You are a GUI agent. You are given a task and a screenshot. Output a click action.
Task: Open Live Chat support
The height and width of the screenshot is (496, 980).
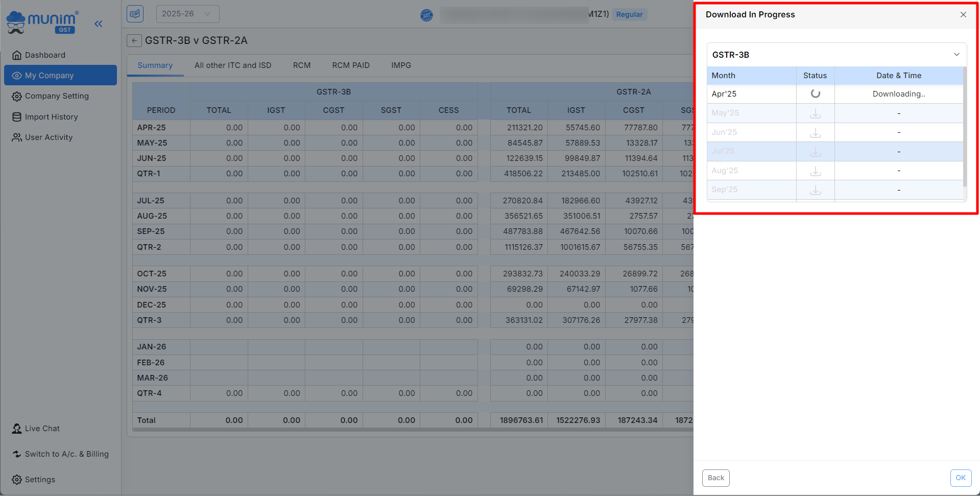point(42,429)
